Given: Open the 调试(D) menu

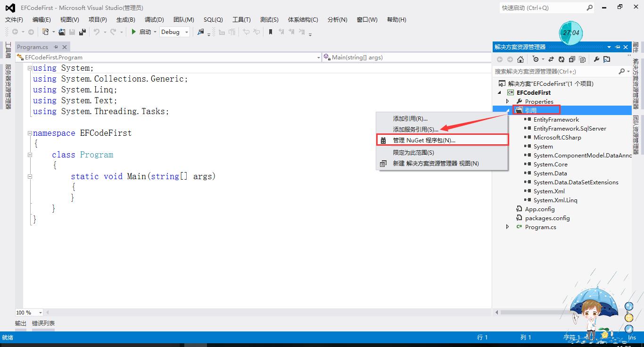Looking at the screenshot, I should 154,19.
